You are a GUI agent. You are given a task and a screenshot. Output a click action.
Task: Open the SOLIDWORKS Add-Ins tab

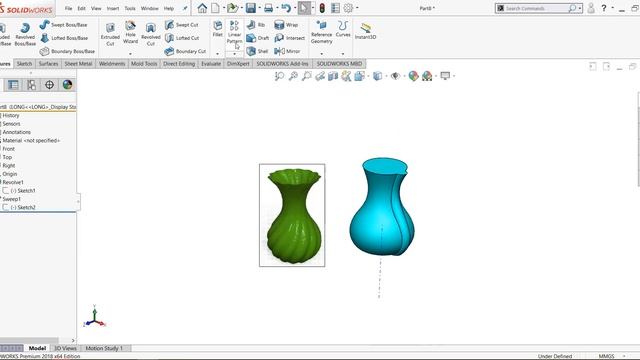pyautogui.click(x=282, y=64)
